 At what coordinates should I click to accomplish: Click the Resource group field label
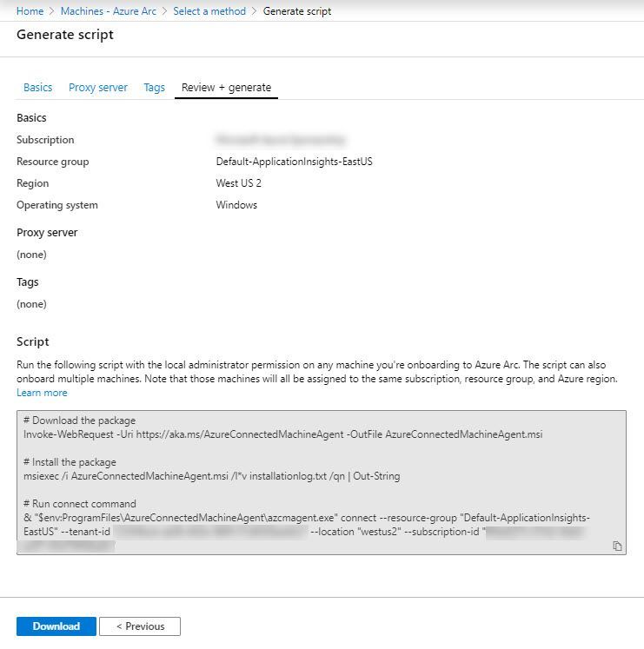coord(53,162)
